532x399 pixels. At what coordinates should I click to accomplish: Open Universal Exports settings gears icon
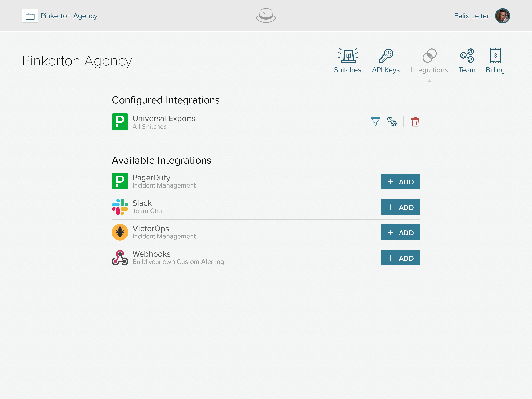point(392,122)
